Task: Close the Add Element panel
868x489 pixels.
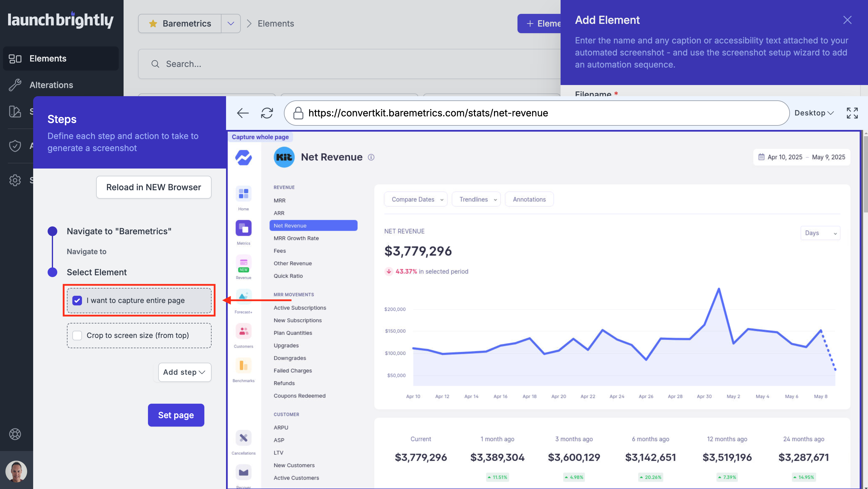Action: [847, 20]
